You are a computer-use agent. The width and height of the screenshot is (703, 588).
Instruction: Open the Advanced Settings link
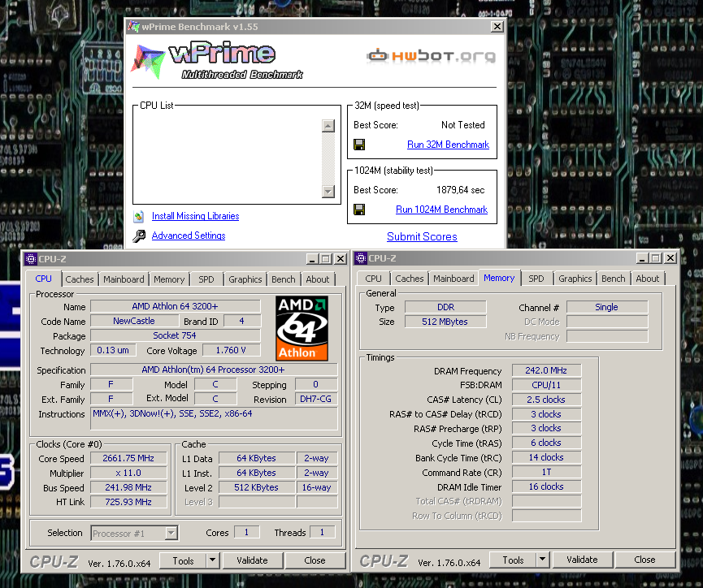tap(189, 236)
